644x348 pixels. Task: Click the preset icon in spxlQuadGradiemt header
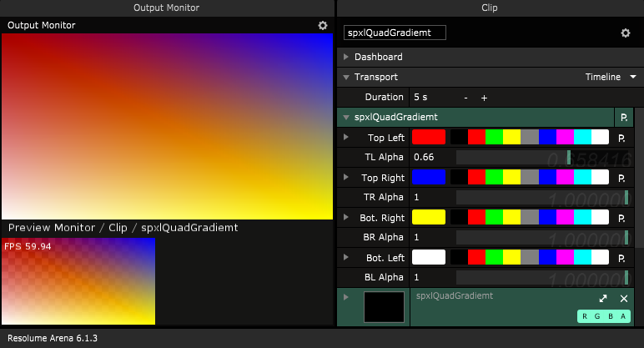click(622, 118)
